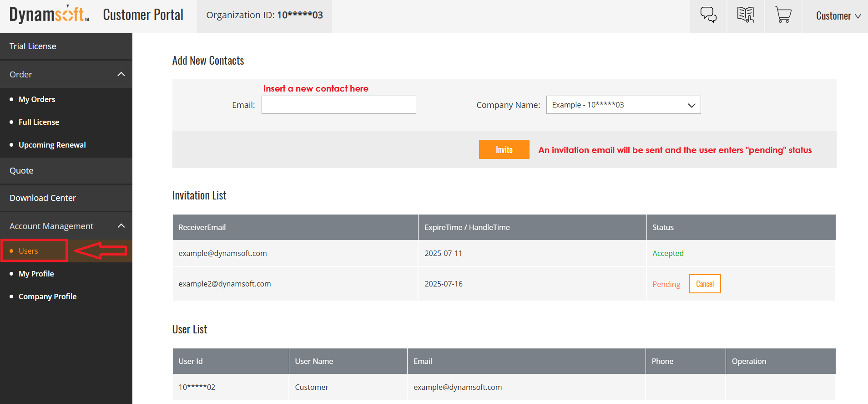
Task: Open Company Profile page
Action: click(47, 297)
